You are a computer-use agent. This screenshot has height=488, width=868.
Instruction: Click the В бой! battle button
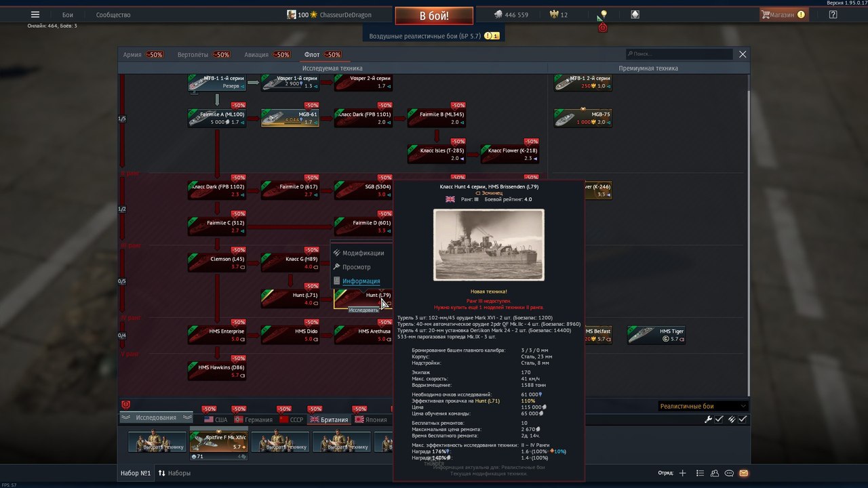pyautogui.click(x=434, y=16)
